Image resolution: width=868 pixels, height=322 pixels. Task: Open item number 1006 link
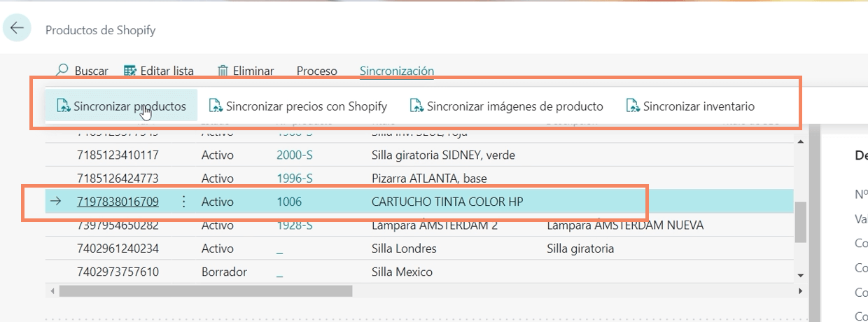(289, 202)
